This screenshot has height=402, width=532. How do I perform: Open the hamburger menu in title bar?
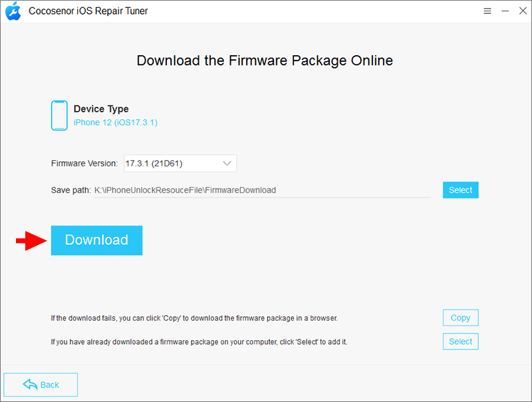coord(487,11)
